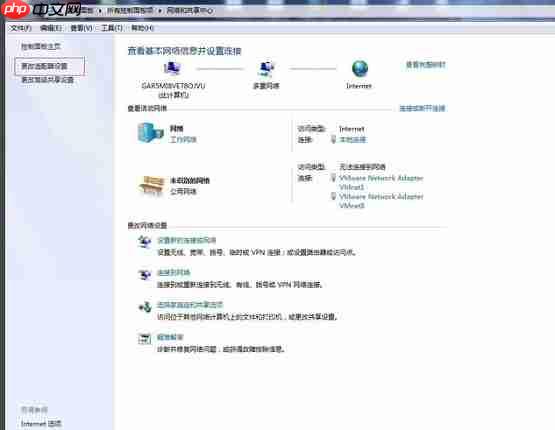
Task: Click the 查看活动网络 section heading
Action: tap(147, 108)
